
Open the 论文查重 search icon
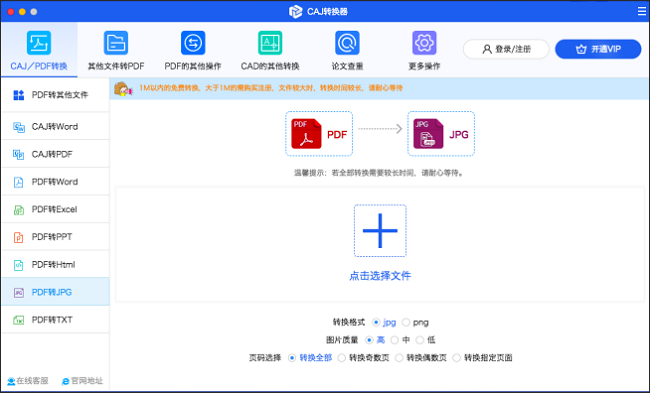point(347,42)
